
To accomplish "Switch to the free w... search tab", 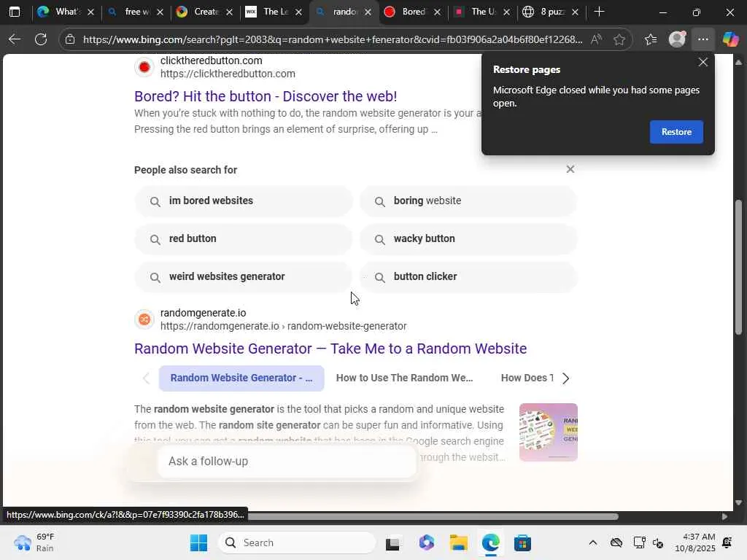I will [x=135, y=12].
